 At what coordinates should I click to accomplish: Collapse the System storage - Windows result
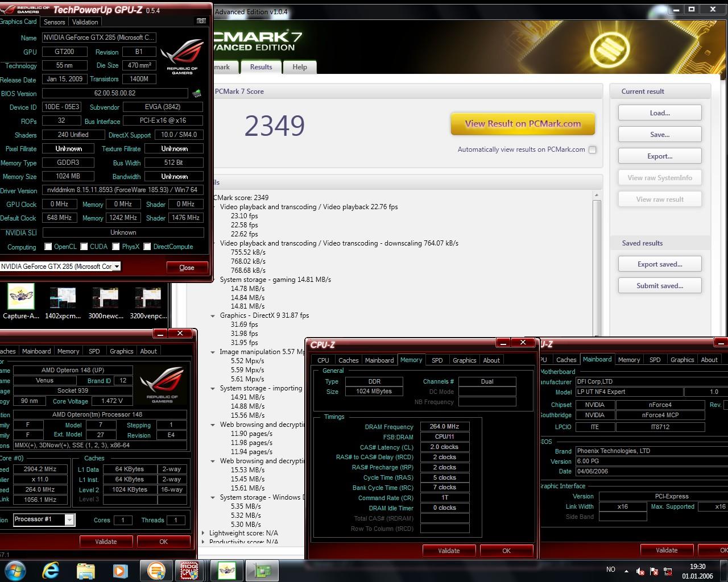coord(213,497)
